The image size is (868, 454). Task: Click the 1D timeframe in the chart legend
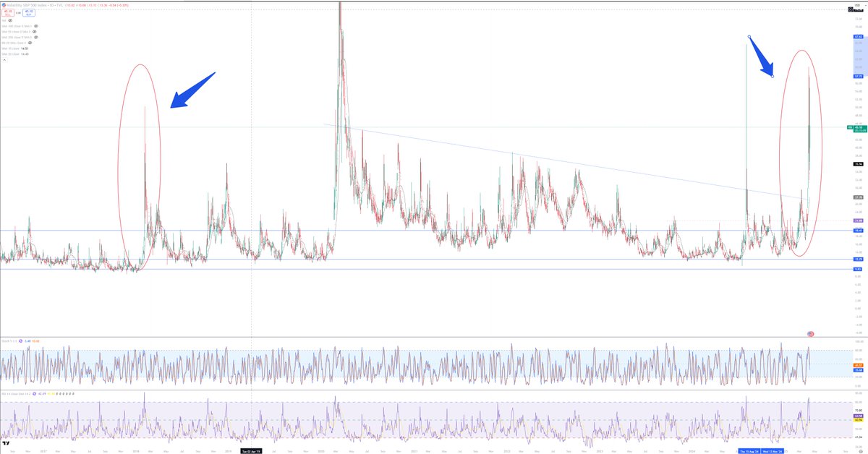(x=51, y=5)
